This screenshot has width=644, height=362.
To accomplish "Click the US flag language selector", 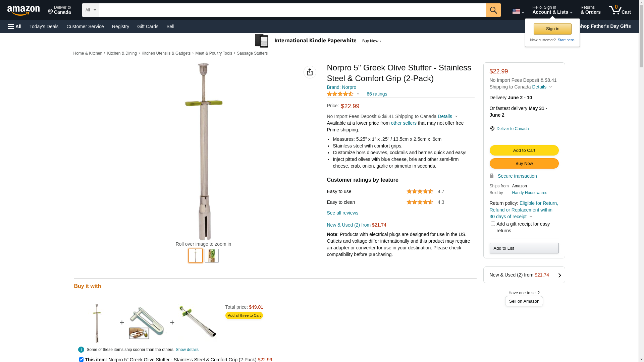I will point(518,11).
